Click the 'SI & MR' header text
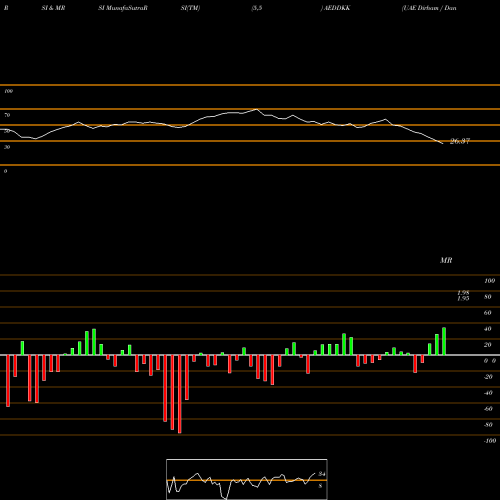Image resolution: width=500 pixels, height=500 pixels. click(x=53, y=8)
